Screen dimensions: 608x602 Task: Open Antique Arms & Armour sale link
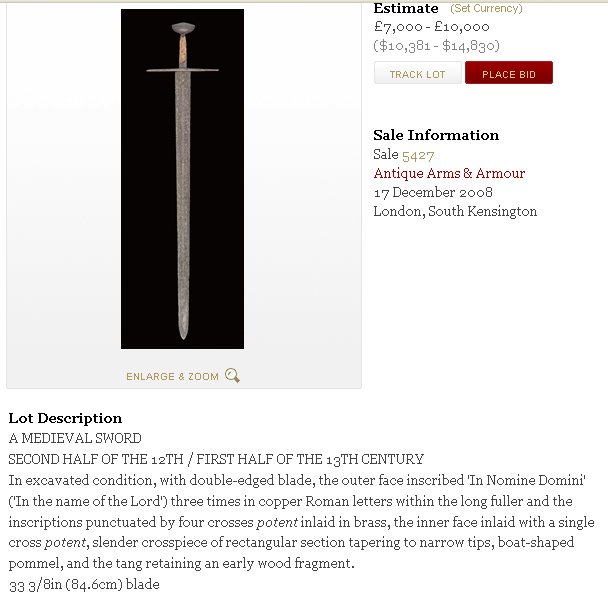point(449,173)
